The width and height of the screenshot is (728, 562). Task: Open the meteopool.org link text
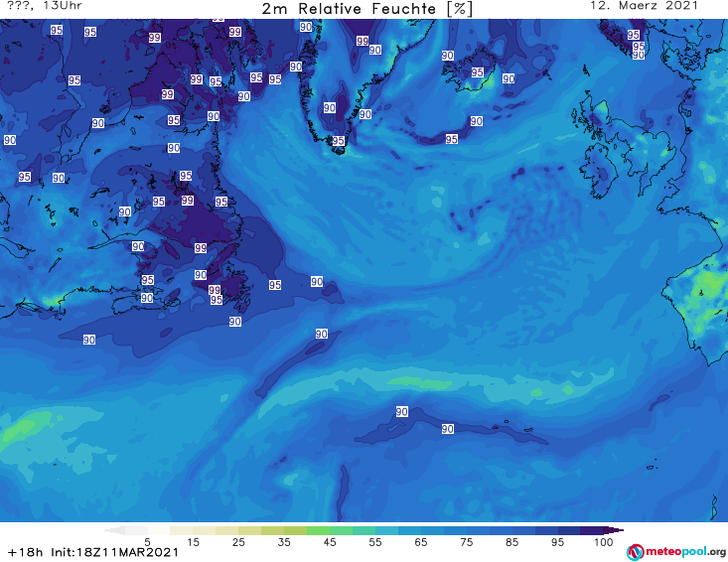(x=685, y=552)
